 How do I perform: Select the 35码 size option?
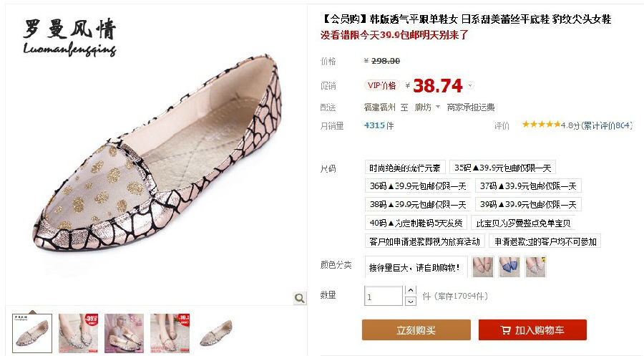tap(503, 168)
